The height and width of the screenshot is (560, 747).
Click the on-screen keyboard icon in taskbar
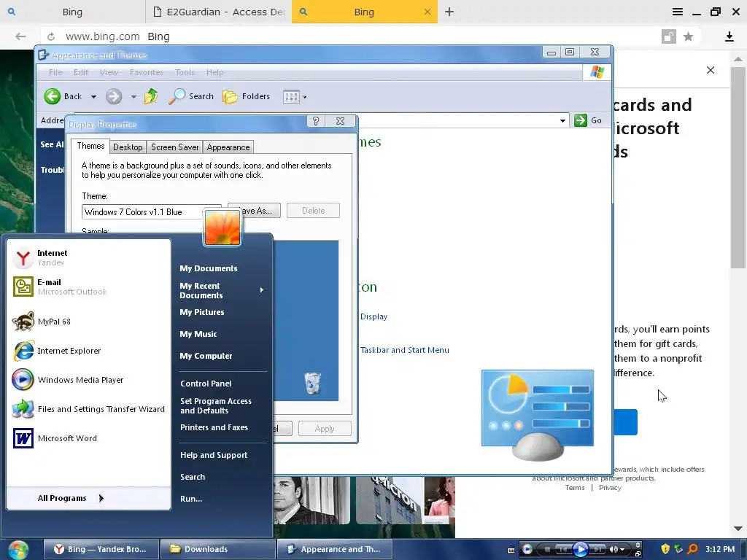click(511, 550)
